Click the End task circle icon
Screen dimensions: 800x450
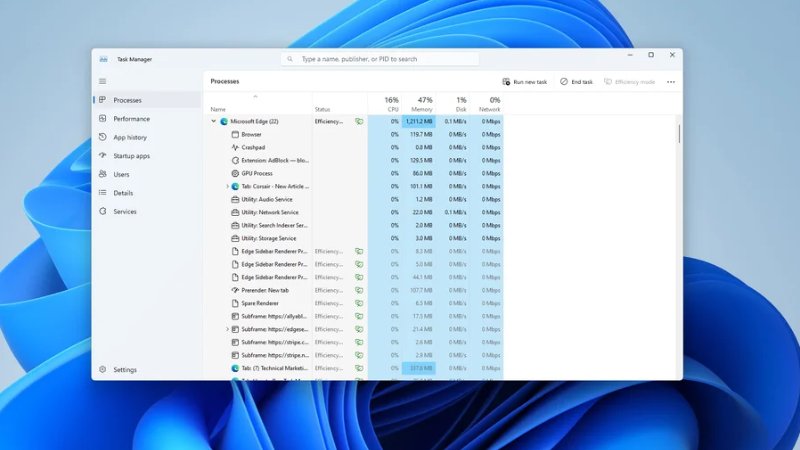(564, 82)
